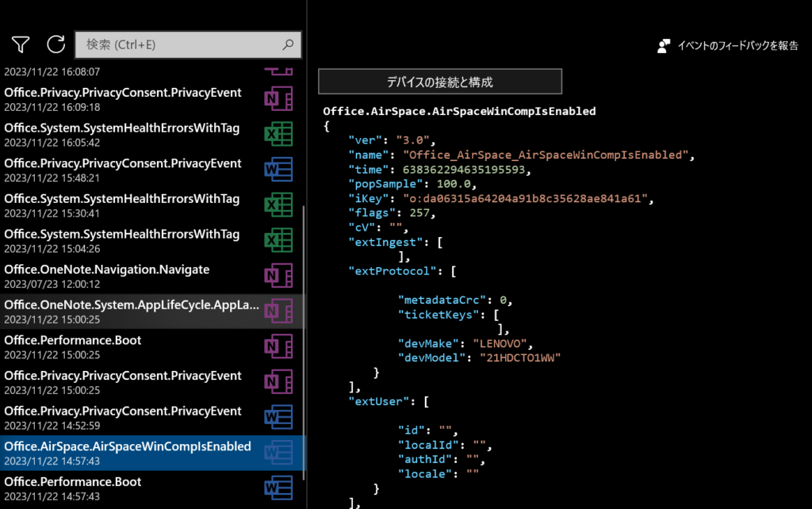Viewport: 812px width, 509px height.
Task: Select the AirSpaceWinCompIsEnabled row in the event list
Action: 151,453
